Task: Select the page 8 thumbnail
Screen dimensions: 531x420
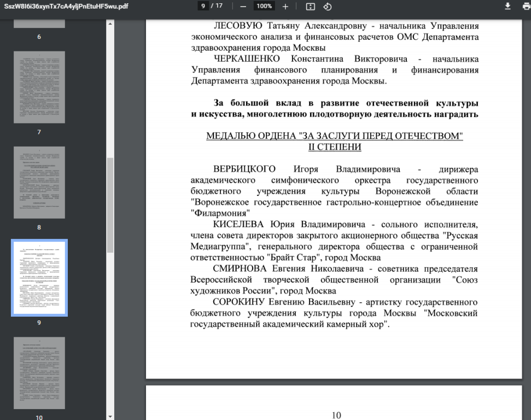Action: (39, 182)
